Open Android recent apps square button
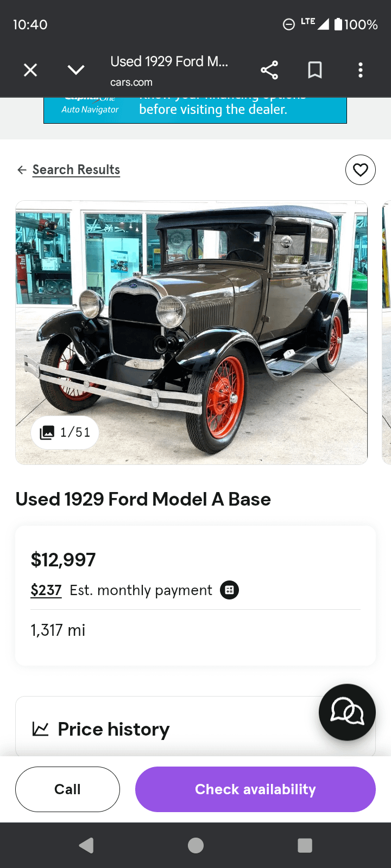 (x=305, y=845)
